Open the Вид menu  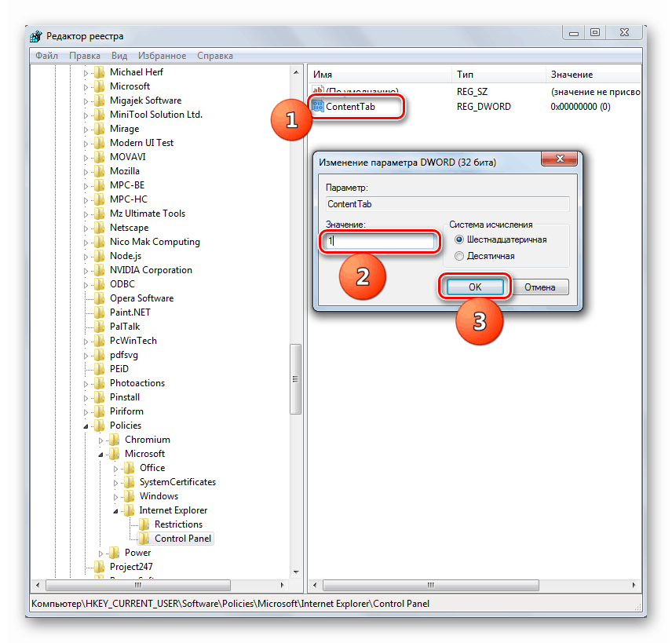tap(119, 56)
